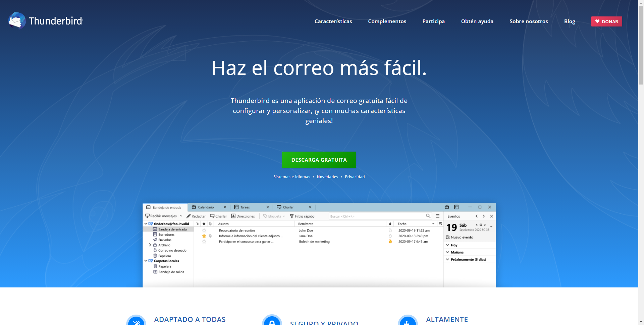Open the hamburger app menu icon
This screenshot has height=325, width=644.
[438, 216]
